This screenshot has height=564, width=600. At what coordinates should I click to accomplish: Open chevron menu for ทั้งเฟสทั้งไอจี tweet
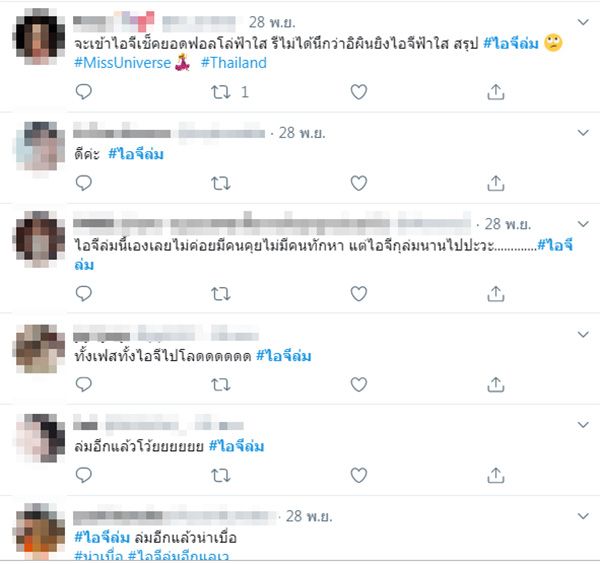tap(583, 334)
